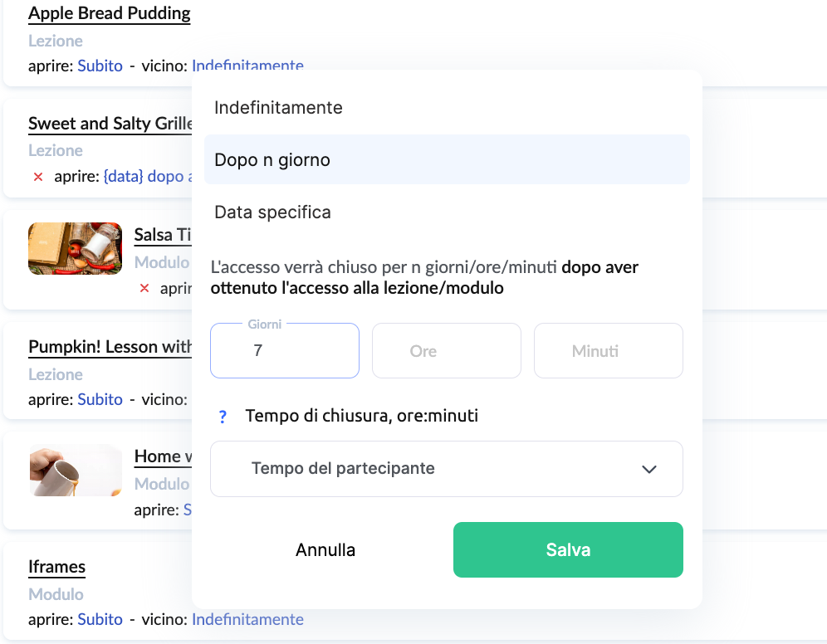Click the chevron arrow in the timezone selector
Screen dimensions: 827x644
click(x=648, y=469)
